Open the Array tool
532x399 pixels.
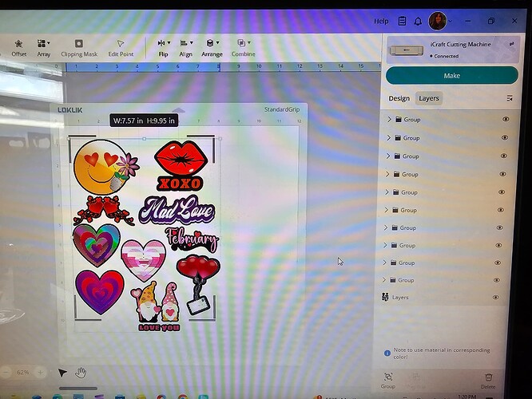pos(43,48)
